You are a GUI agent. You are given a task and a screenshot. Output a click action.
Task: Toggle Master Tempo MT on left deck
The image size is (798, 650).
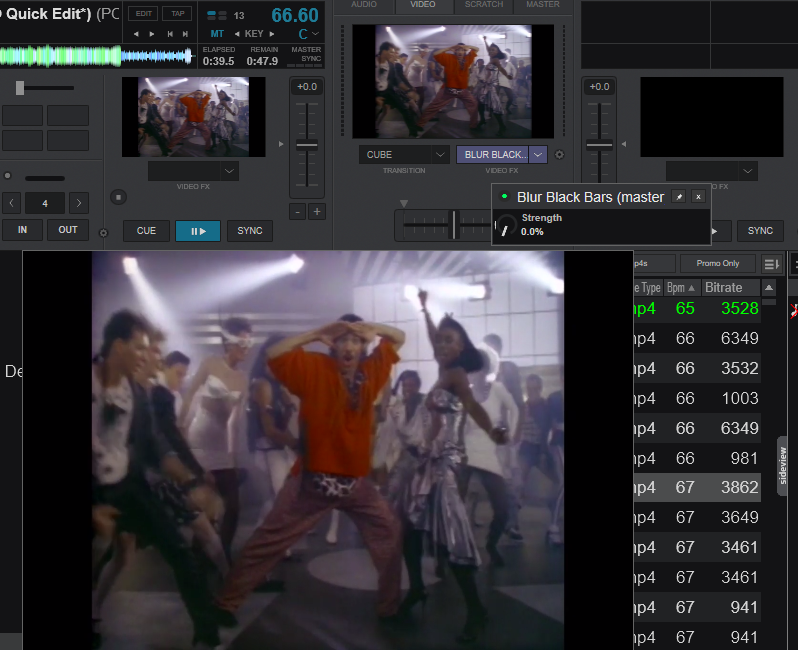[217, 34]
